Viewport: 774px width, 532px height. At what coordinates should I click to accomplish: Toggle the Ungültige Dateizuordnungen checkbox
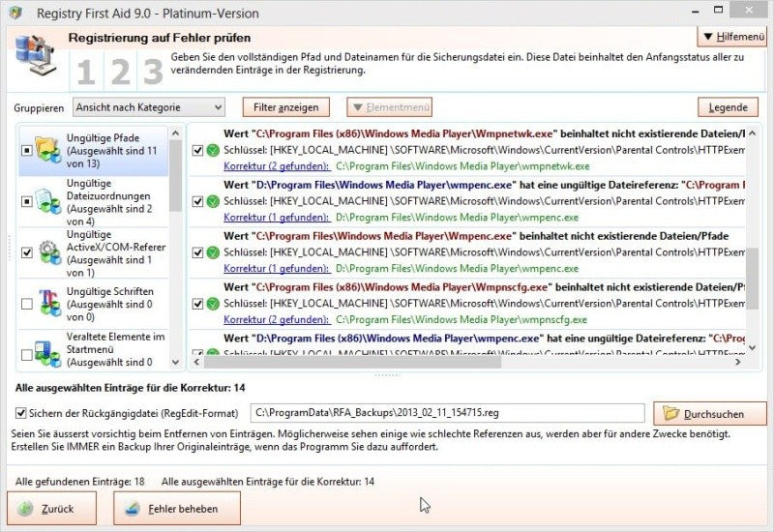(27, 201)
